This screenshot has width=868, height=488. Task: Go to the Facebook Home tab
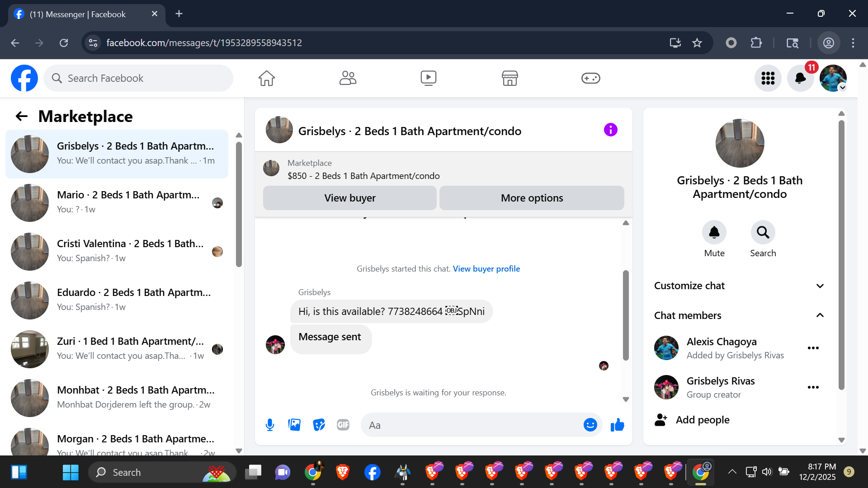[267, 78]
